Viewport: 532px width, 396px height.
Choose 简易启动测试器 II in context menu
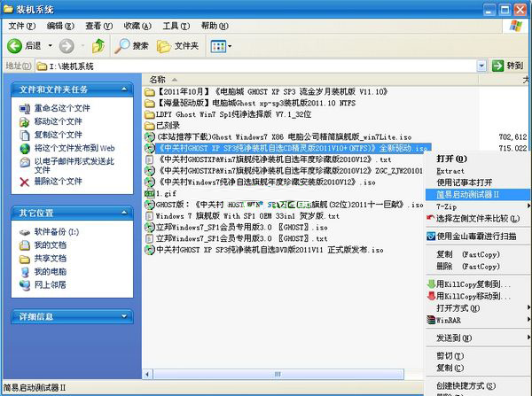point(477,195)
